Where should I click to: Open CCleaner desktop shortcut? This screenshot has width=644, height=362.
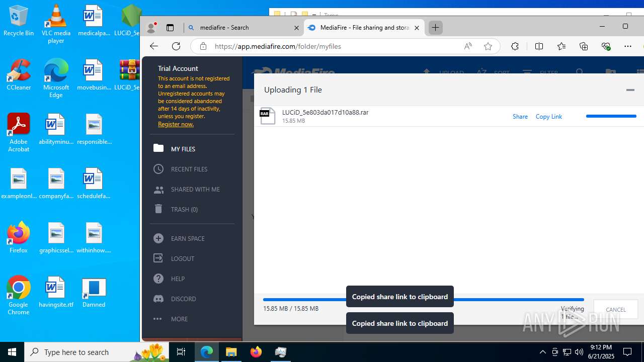pyautogui.click(x=19, y=74)
